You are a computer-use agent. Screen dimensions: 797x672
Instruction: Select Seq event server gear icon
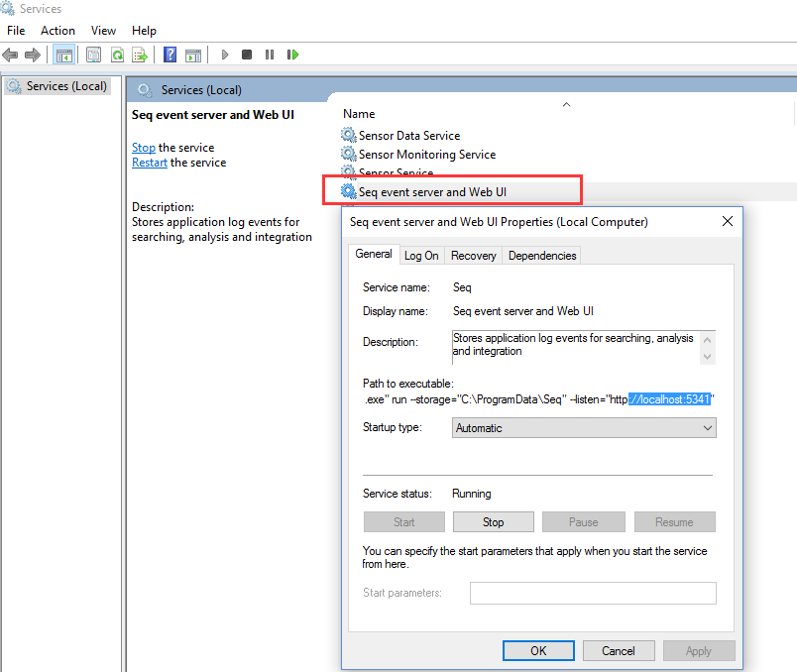348,191
